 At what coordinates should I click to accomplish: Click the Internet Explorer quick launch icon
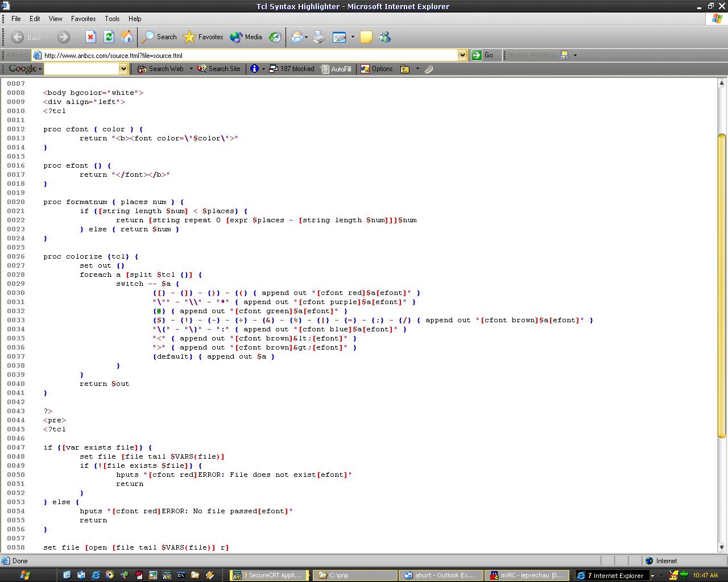pyautogui.click(x=96, y=575)
